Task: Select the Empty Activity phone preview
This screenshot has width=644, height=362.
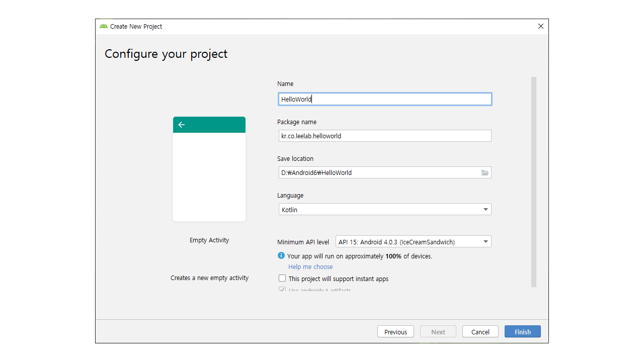Action: point(209,169)
